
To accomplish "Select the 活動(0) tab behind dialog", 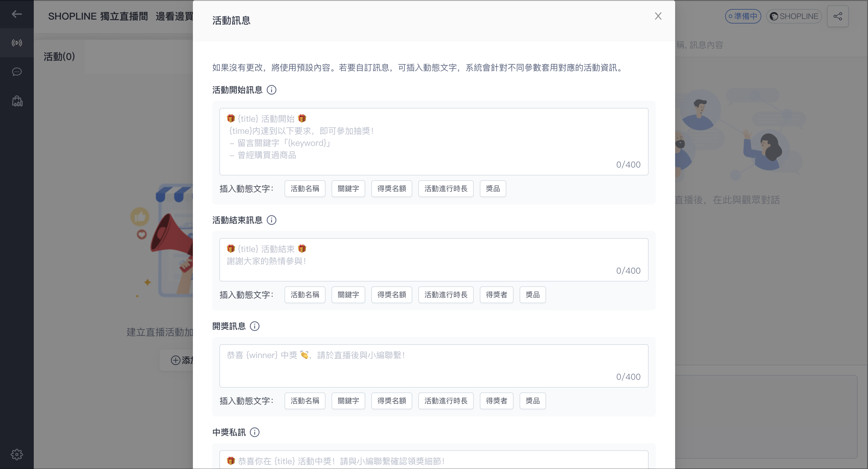I will coord(59,57).
